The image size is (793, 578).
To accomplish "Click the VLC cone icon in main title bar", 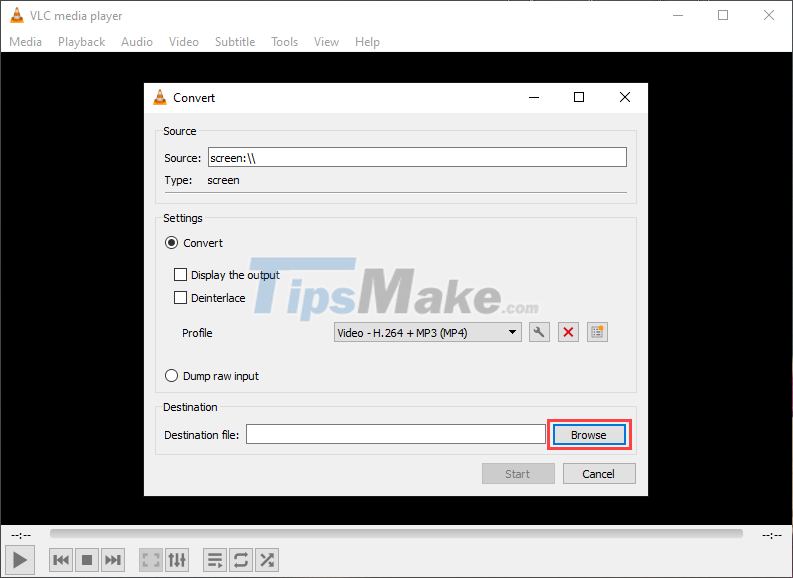I will tap(17, 15).
